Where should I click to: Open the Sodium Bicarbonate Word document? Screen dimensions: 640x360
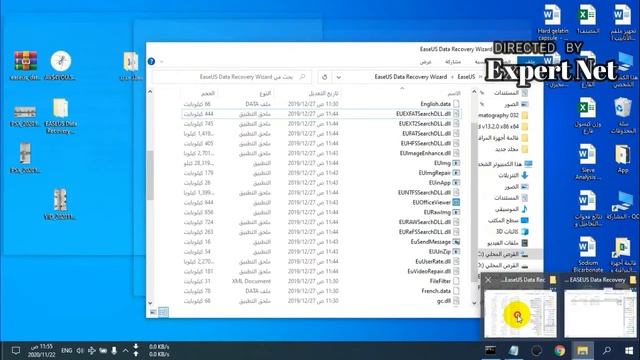pos(587,255)
